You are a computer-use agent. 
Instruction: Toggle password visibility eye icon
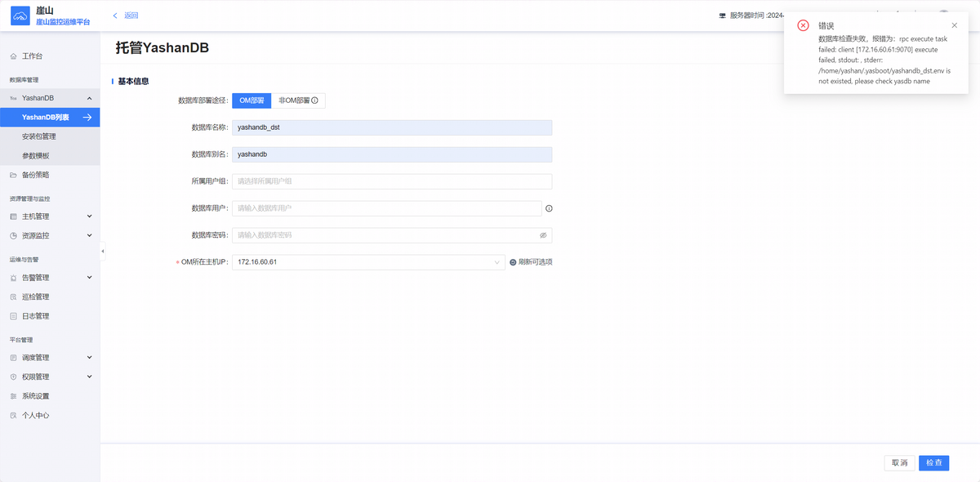543,235
